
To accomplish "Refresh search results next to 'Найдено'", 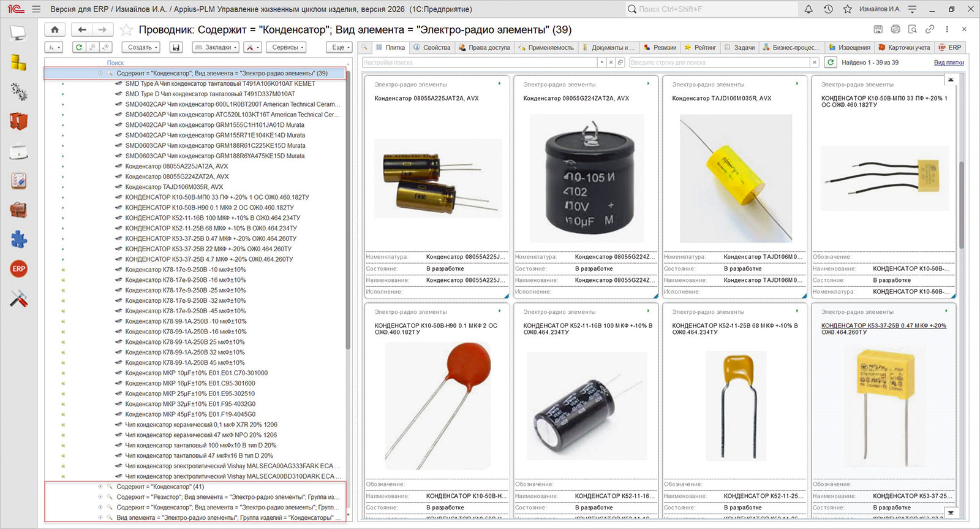I will 831,62.
